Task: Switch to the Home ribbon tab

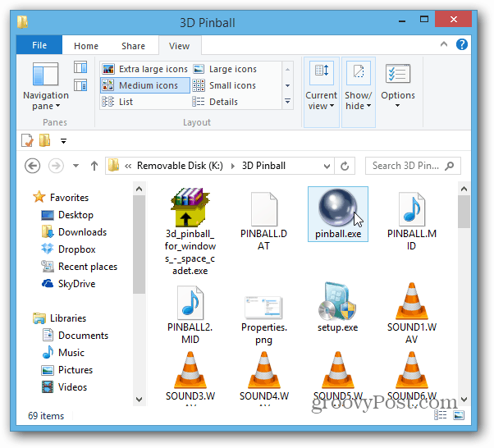Action: tap(86, 46)
